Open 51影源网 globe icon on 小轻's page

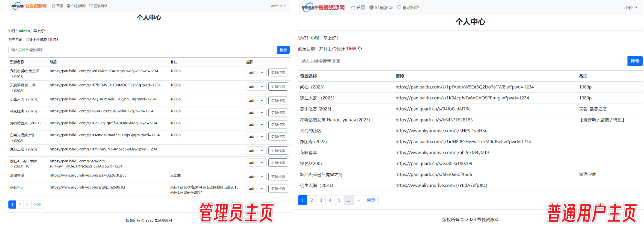point(371,7)
